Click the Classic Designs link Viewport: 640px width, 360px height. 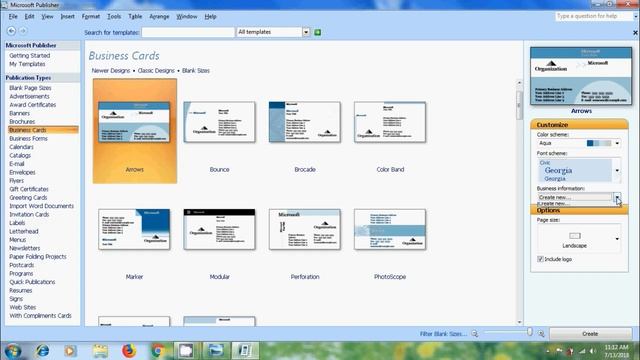tap(156, 71)
